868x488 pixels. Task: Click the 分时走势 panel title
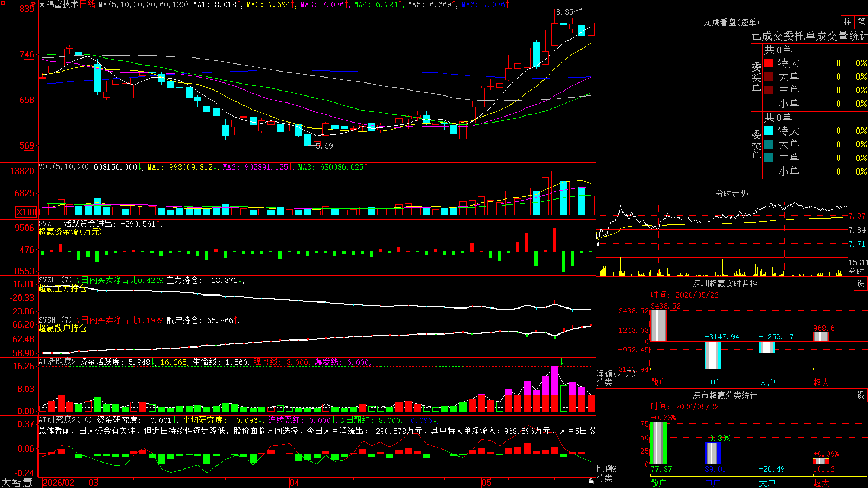(x=732, y=194)
